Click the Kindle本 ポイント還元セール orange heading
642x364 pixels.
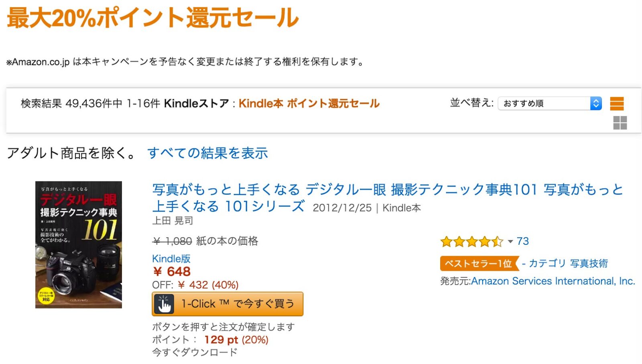point(309,104)
